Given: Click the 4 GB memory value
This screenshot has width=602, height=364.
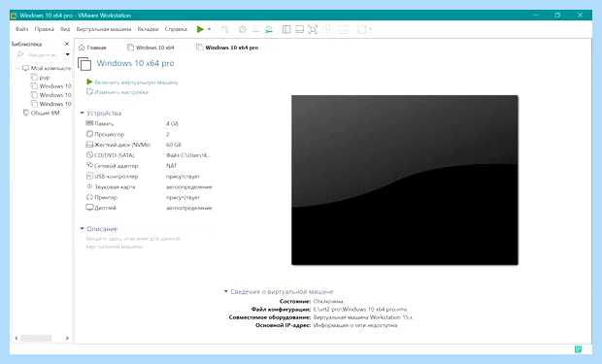Looking at the screenshot, I should point(172,123).
